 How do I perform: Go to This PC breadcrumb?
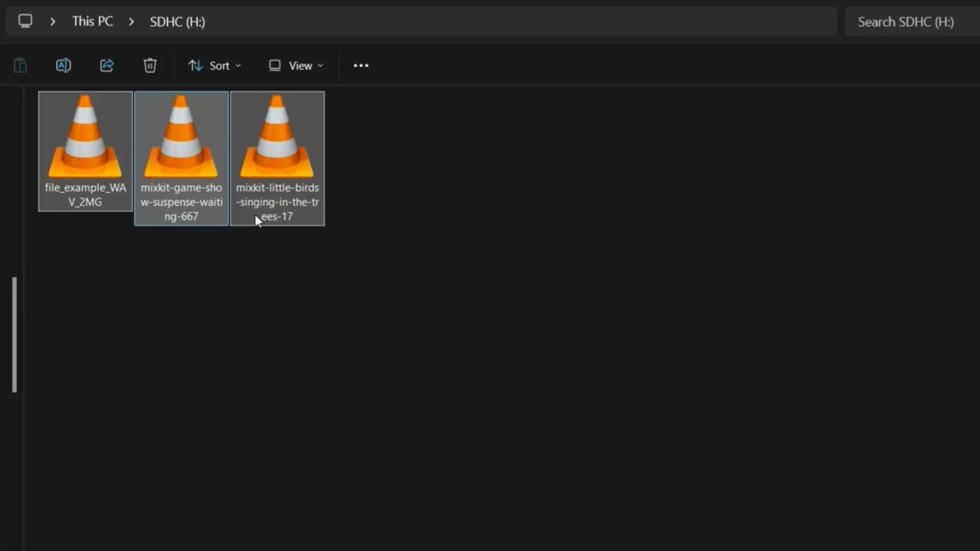tap(92, 21)
